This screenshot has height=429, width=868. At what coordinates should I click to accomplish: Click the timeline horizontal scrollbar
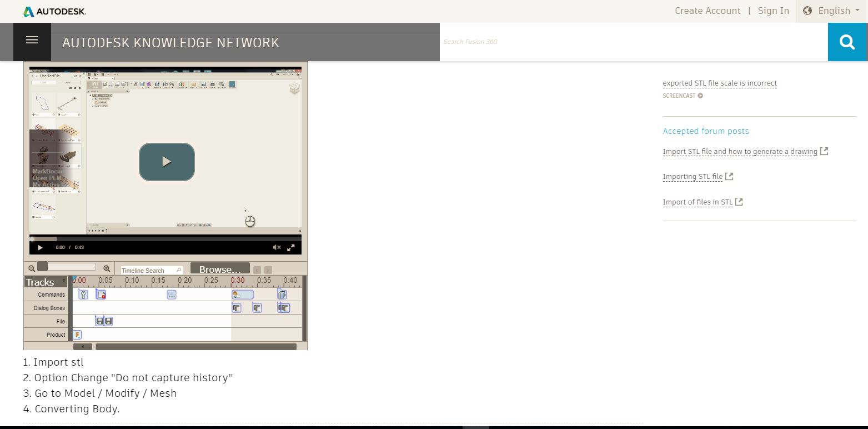pyautogui.click(x=196, y=347)
